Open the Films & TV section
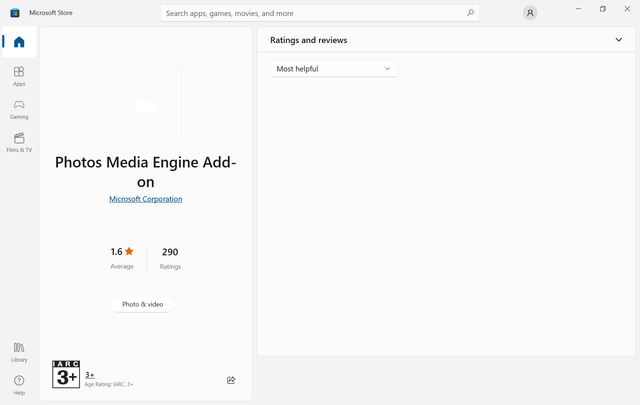The width and height of the screenshot is (640, 405). [x=19, y=142]
